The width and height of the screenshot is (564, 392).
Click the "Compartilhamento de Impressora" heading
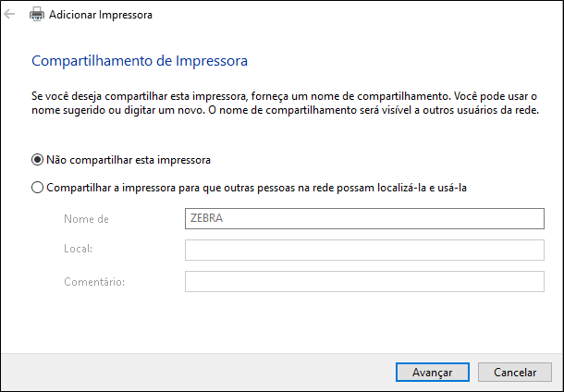pyautogui.click(x=140, y=61)
